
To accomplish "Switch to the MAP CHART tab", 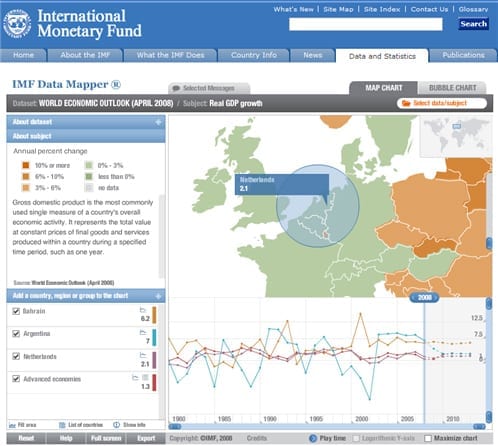I will [x=384, y=88].
